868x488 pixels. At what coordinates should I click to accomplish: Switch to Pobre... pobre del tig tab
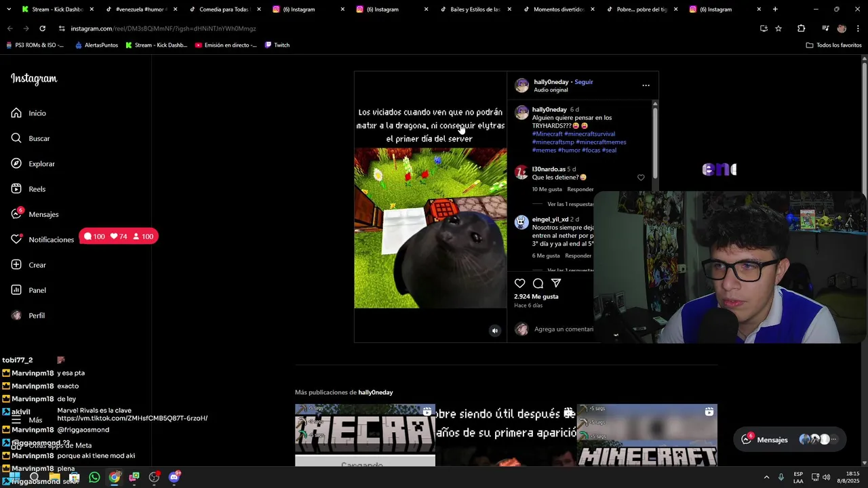coord(642,9)
